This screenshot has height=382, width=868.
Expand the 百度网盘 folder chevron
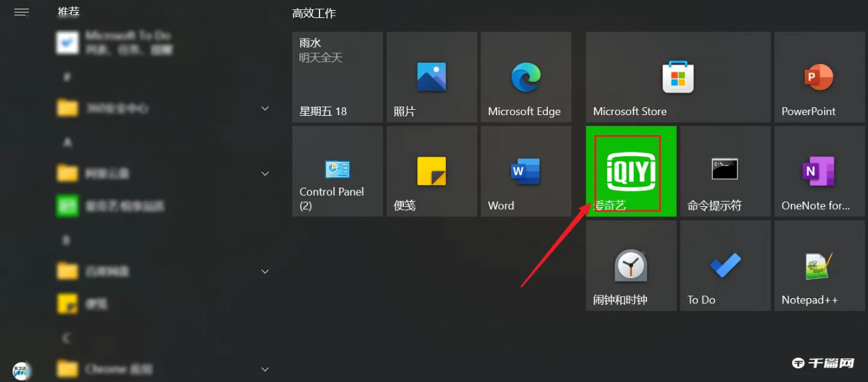[265, 271]
